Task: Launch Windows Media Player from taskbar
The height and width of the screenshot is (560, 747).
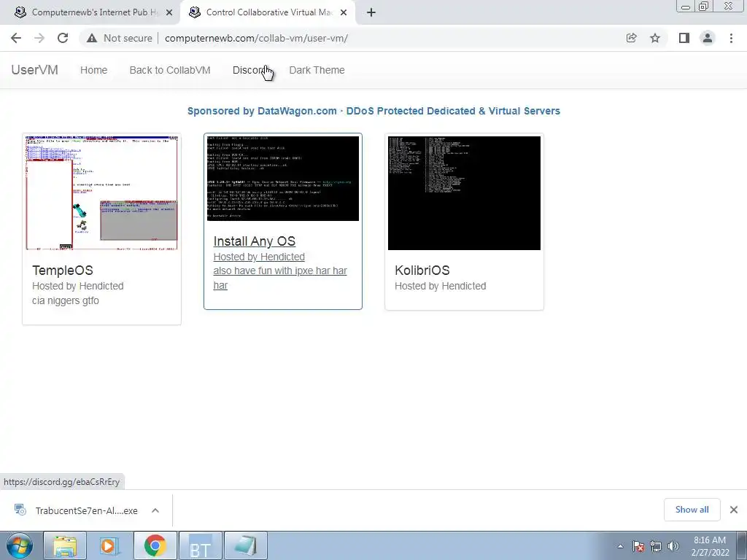Action: [x=111, y=545]
